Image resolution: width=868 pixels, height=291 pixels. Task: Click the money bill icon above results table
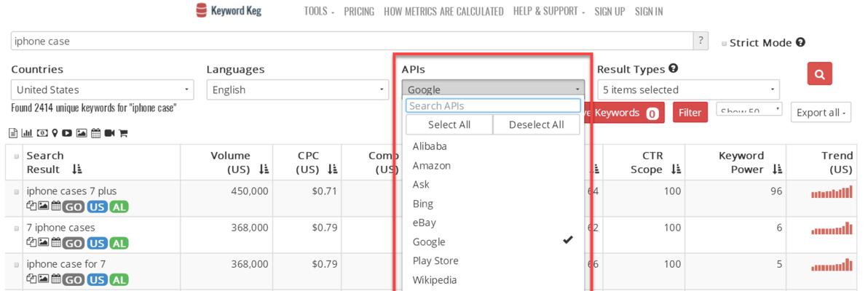click(42, 133)
